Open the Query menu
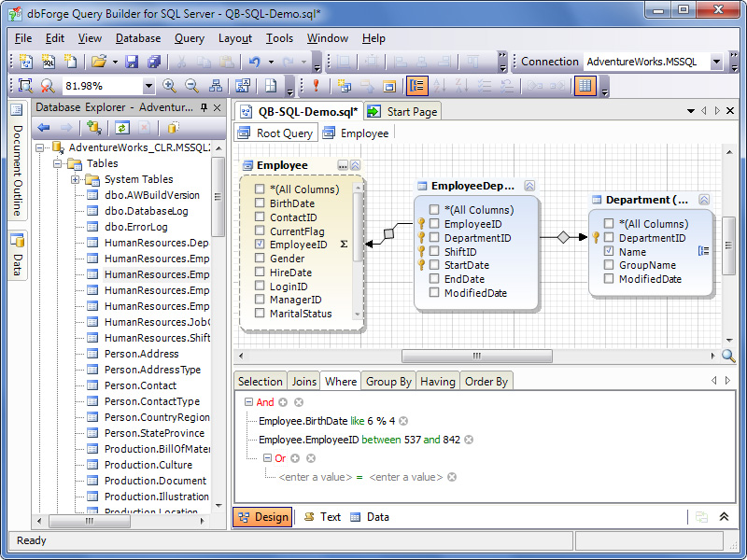The image size is (747, 560). (190, 38)
